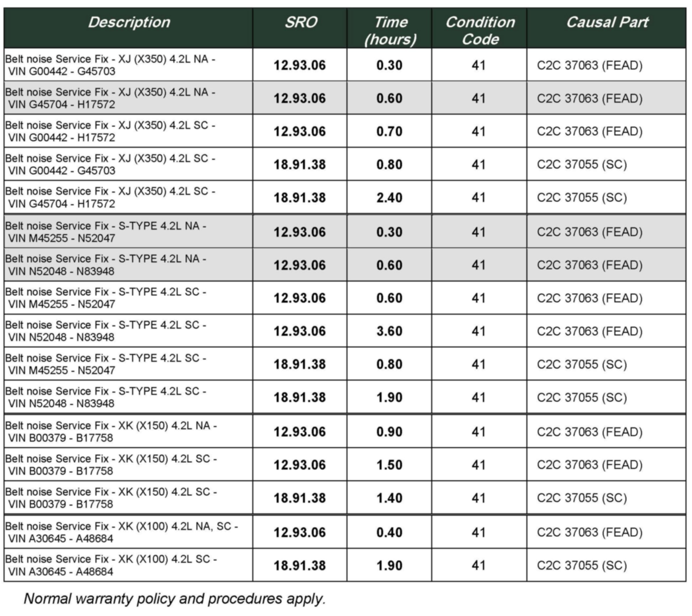Select the 1.40 hours time cell
The image size is (692, 616).
[x=389, y=498]
